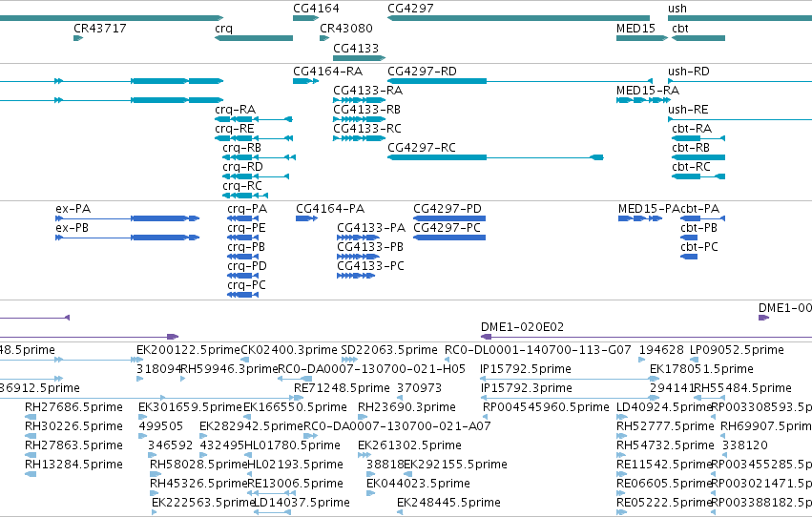Click the HL01780.5prime EST label
The image size is (812, 517).
[x=292, y=445]
